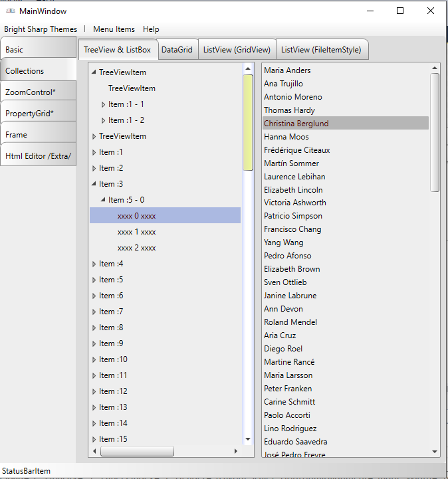Switch to the DataGrid tab
Screen dimensions: 448x479
pyautogui.click(x=177, y=50)
